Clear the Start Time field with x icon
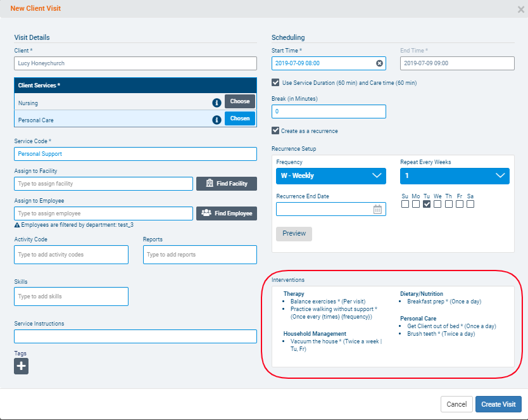The width and height of the screenshot is (528, 420). click(x=379, y=63)
